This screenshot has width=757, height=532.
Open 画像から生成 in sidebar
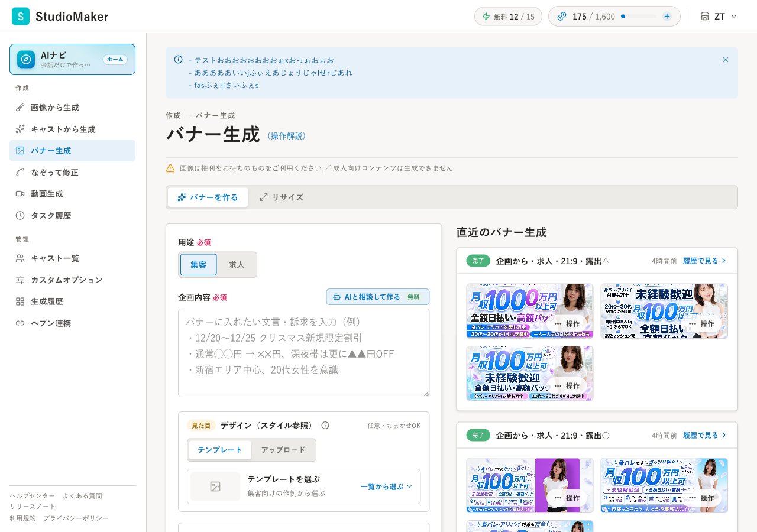(72, 108)
